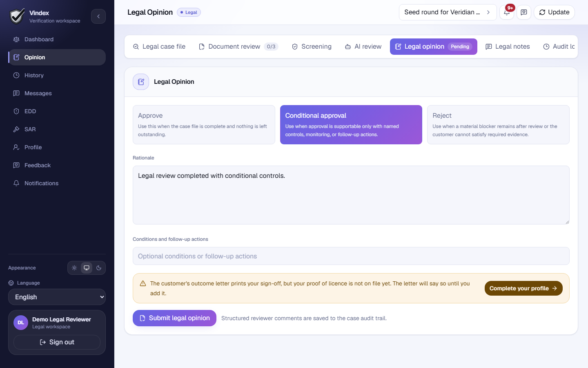Open the Dashboard sidebar item
588x368 pixels.
click(57, 39)
